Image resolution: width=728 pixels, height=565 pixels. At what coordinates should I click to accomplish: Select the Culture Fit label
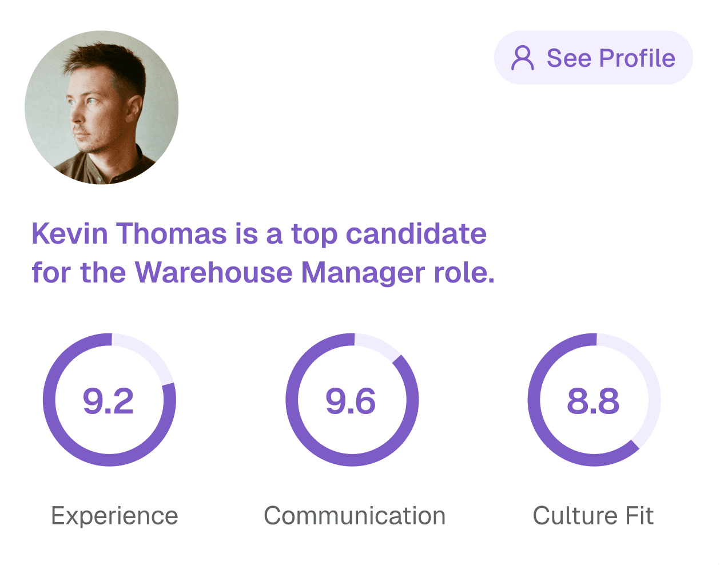tap(593, 516)
